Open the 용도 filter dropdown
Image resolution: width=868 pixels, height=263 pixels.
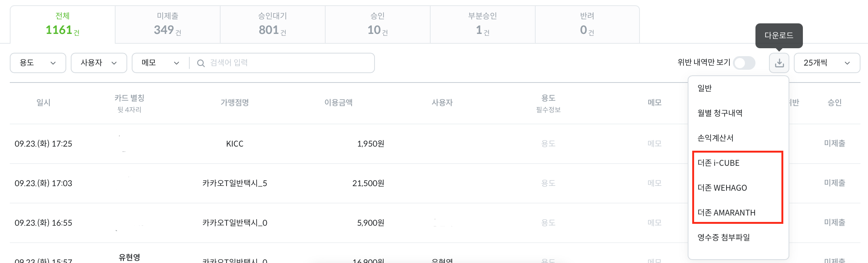pyautogui.click(x=38, y=63)
